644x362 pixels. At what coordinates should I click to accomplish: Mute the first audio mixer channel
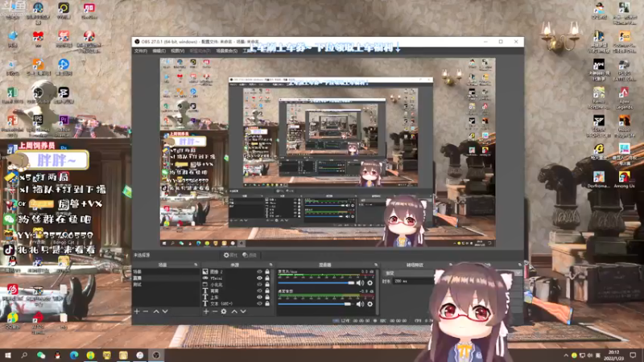[360, 283]
